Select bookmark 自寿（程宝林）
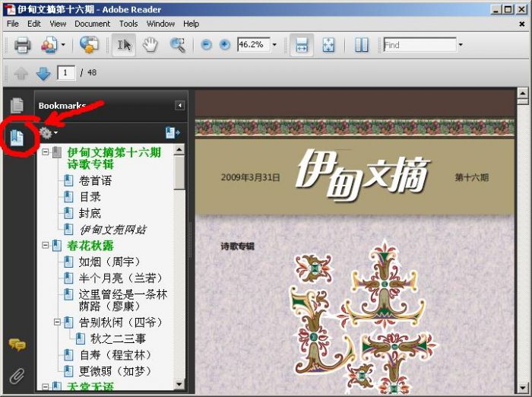 click(116, 355)
